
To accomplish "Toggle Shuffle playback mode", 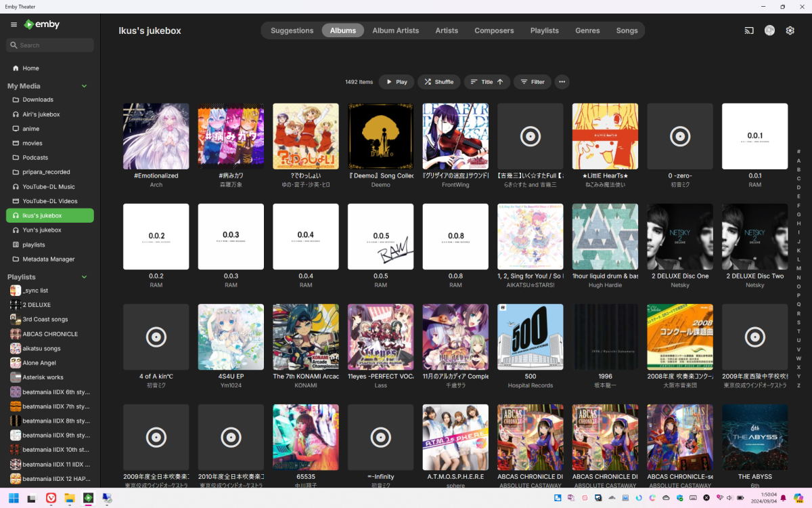I will pyautogui.click(x=438, y=81).
